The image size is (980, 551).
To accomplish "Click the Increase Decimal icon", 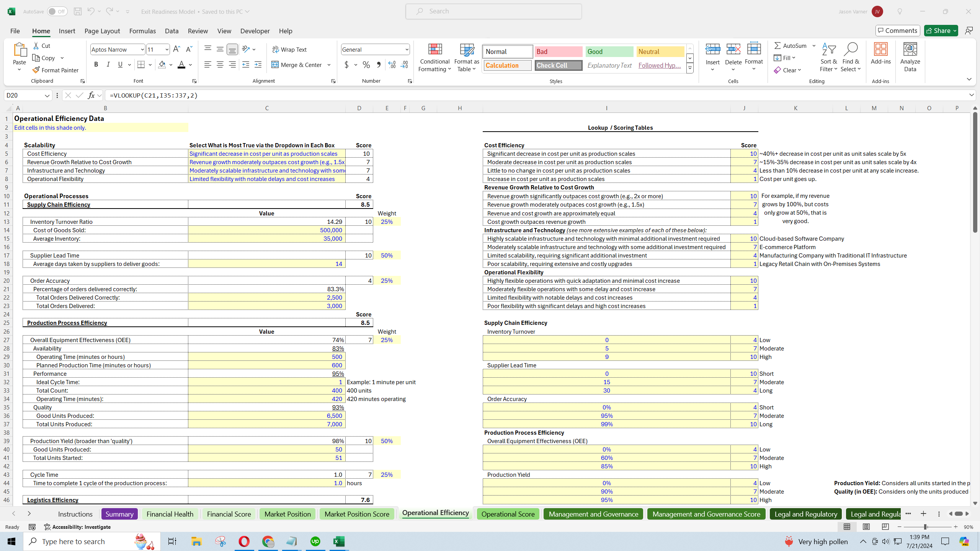I will pos(392,65).
